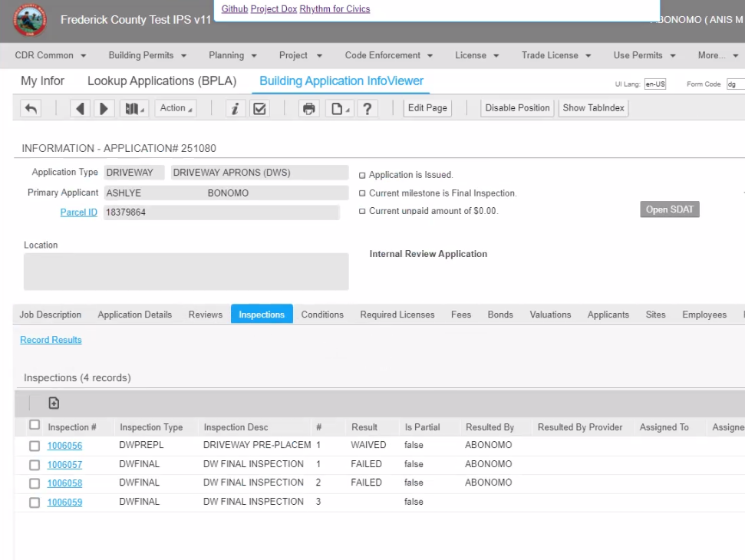This screenshot has width=745, height=560.
Task: Tick checkbox for inspection 1006056
Action: click(x=35, y=446)
